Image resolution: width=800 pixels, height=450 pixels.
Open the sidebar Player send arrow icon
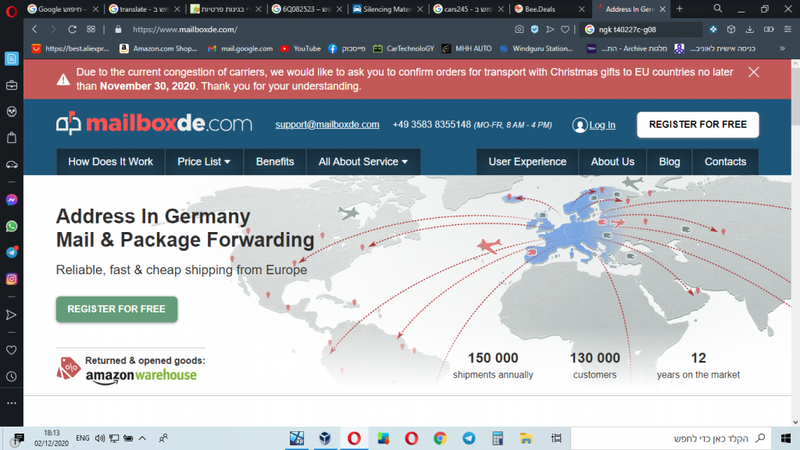coord(11,315)
